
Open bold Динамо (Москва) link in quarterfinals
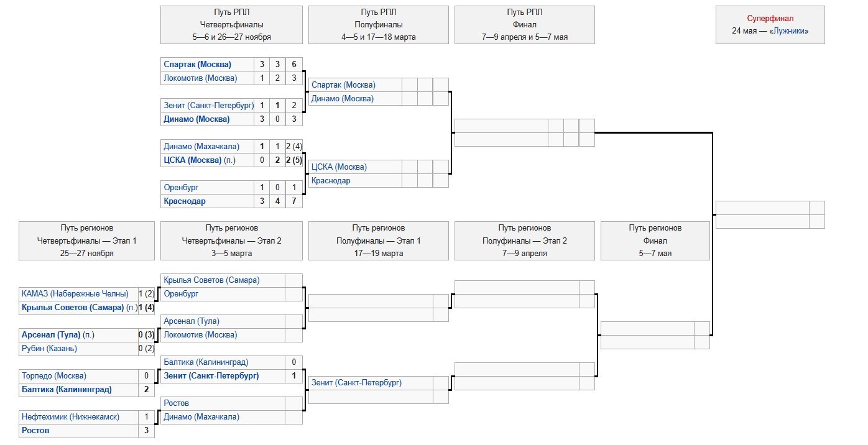[x=196, y=119]
